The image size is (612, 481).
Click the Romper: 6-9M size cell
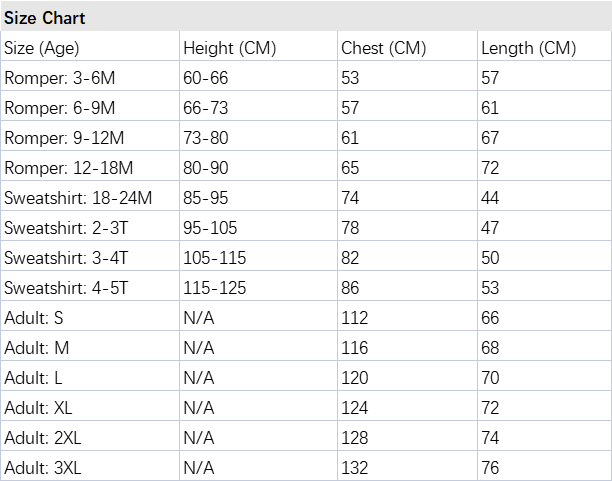[59, 108]
